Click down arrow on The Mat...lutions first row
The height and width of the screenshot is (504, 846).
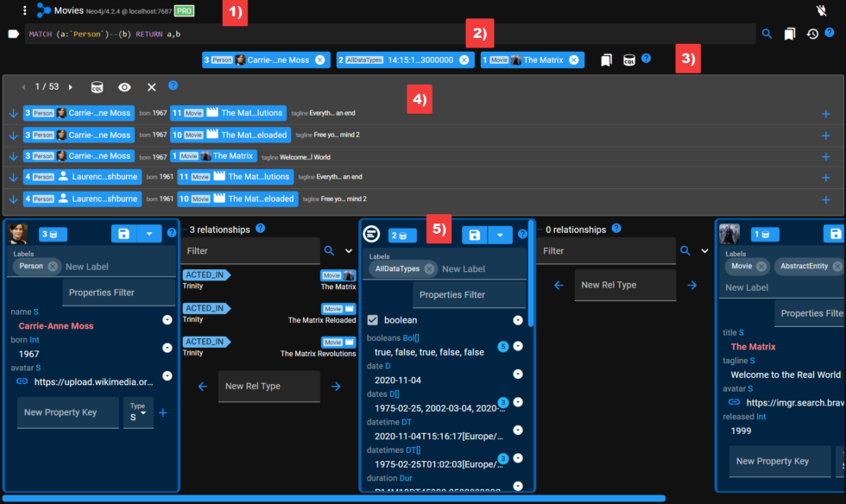pyautogui.click(x=14, y=113)
